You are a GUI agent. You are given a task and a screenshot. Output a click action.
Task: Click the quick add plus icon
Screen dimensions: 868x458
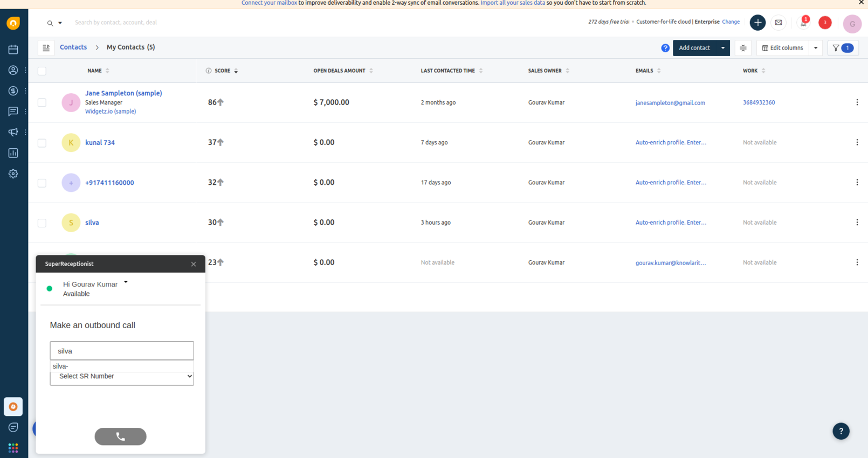point(757,23)
